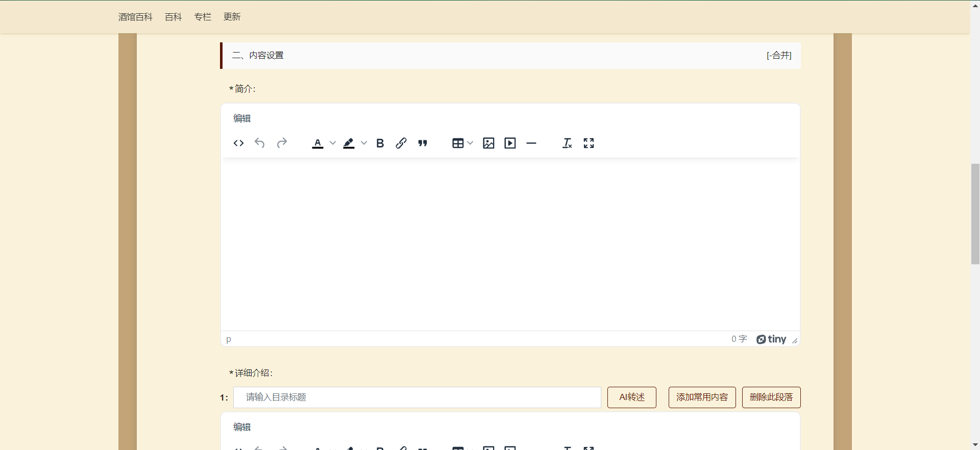Open the source code view icon
The height and width of the screenshot is (450, 980).
[x=238, y=143]
